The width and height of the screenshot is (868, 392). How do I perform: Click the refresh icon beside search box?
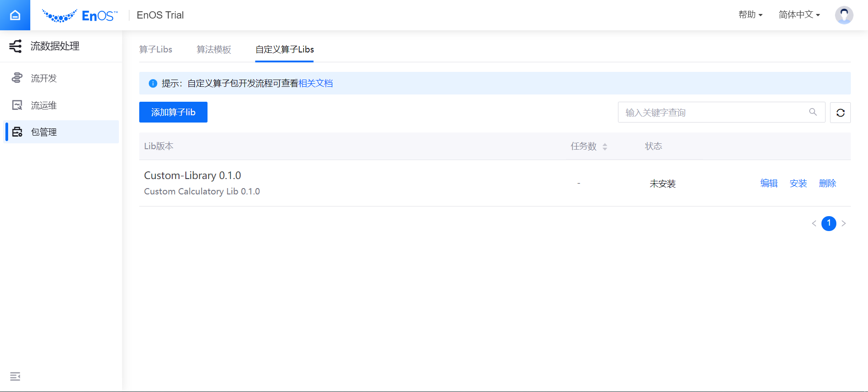[840, 113]
